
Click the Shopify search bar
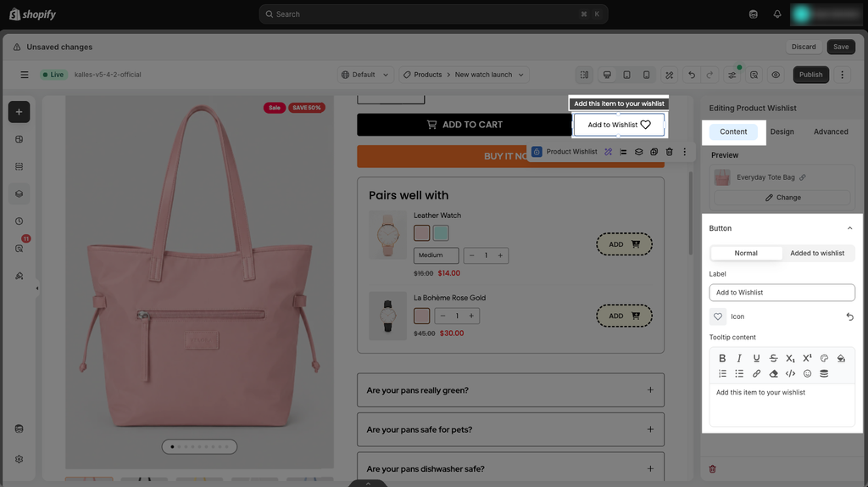(433, 14)
